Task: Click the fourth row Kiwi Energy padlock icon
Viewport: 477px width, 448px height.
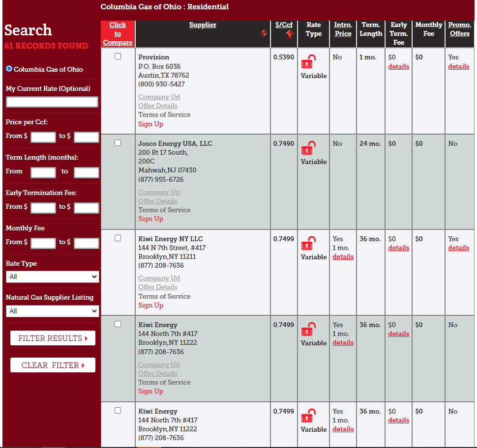Action: 308,330
